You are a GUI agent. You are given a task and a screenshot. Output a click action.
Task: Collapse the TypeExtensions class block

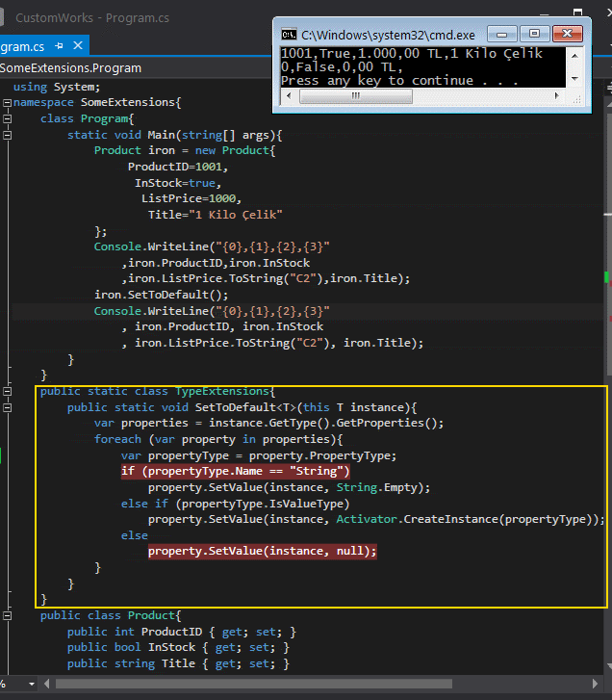tap(6, 392)
